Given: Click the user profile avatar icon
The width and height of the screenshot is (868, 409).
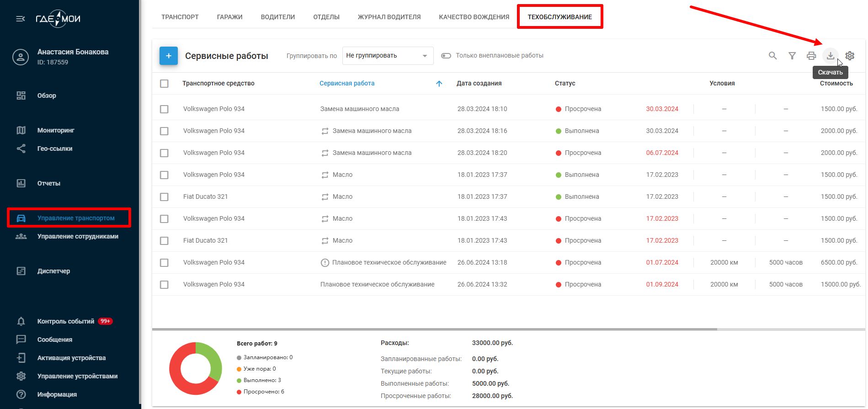Looking at the screenshot, I should tap(21, 57).
